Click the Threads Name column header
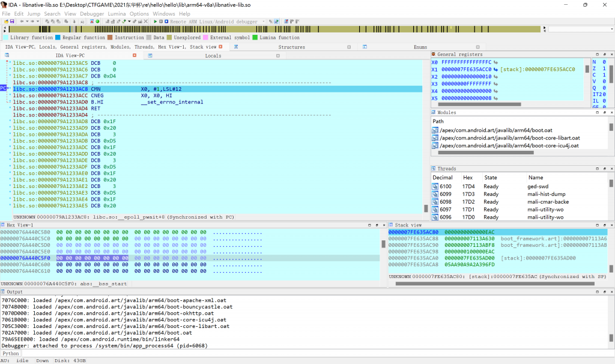This screenshot has width=615, height=364. 535,178
